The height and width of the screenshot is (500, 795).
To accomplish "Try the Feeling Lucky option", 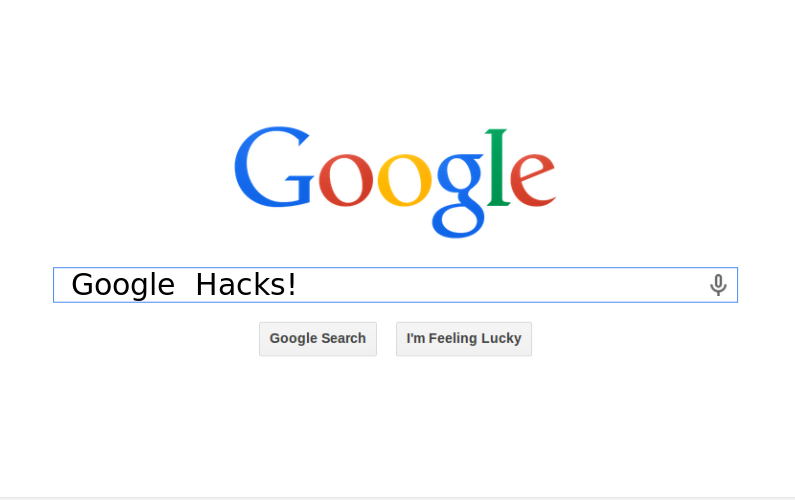I will (464, 339).
